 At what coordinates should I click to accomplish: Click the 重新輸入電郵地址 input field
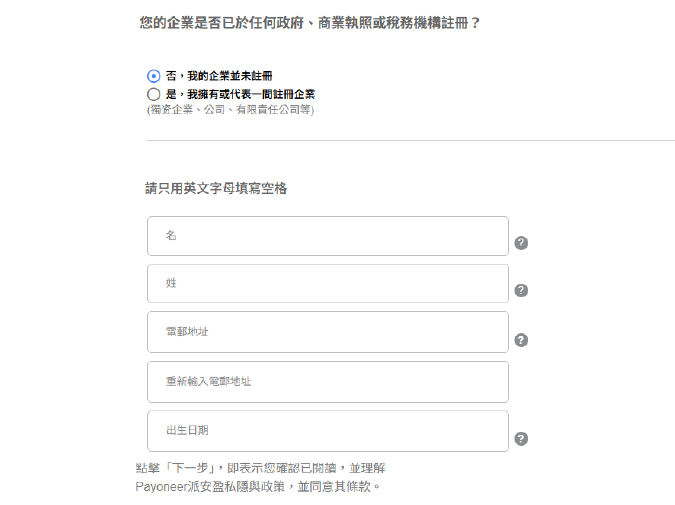pos(327,382)
